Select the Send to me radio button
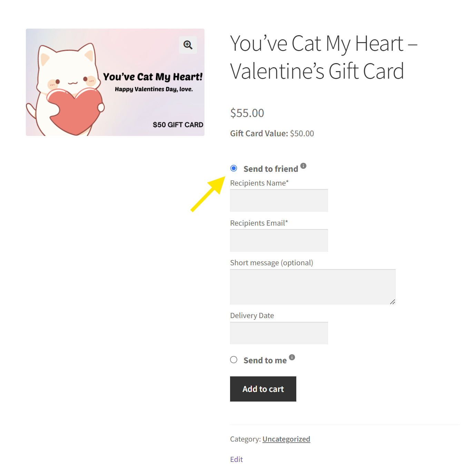Image resolution: width=476 pixels, height=474 pixels. pos(234,360)
